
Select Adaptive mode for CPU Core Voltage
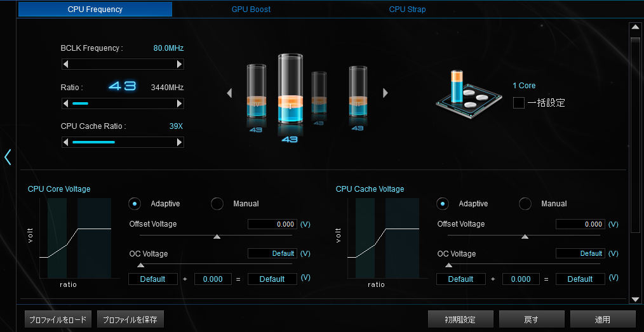pyautogui.click(x=135, y=204)
